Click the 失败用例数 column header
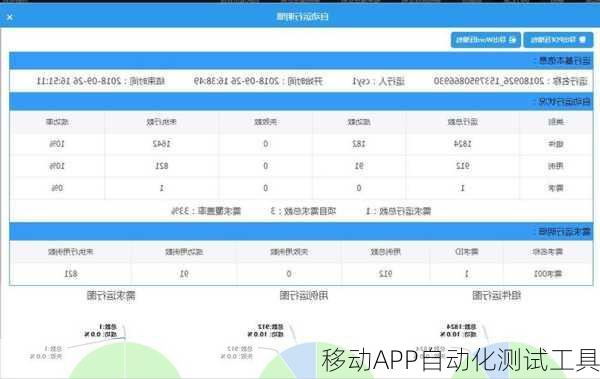Viewport: 600px width, 379px height. [289, 252]
